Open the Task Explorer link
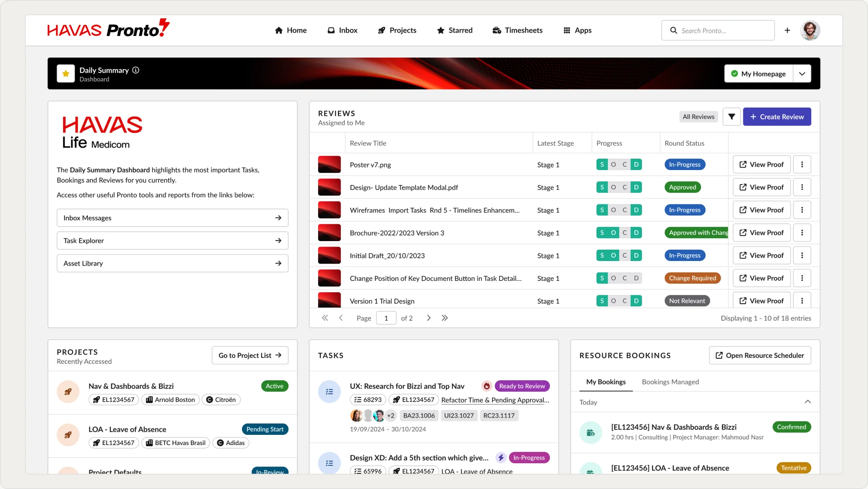The height and width of the screenshot is (489, 868). click(173, 241)
